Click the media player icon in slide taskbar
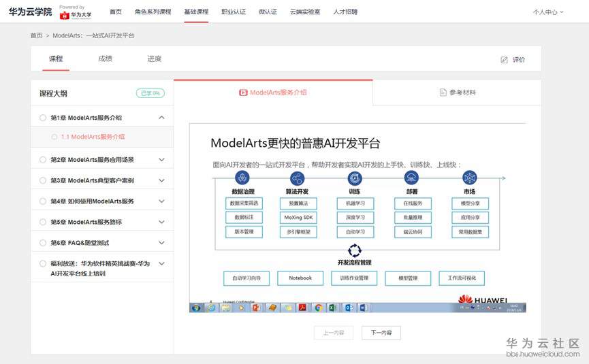 click(241, 308)
